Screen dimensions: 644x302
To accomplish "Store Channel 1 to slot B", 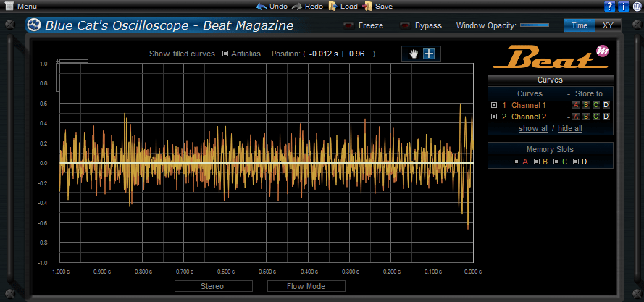I will (586, 105).
